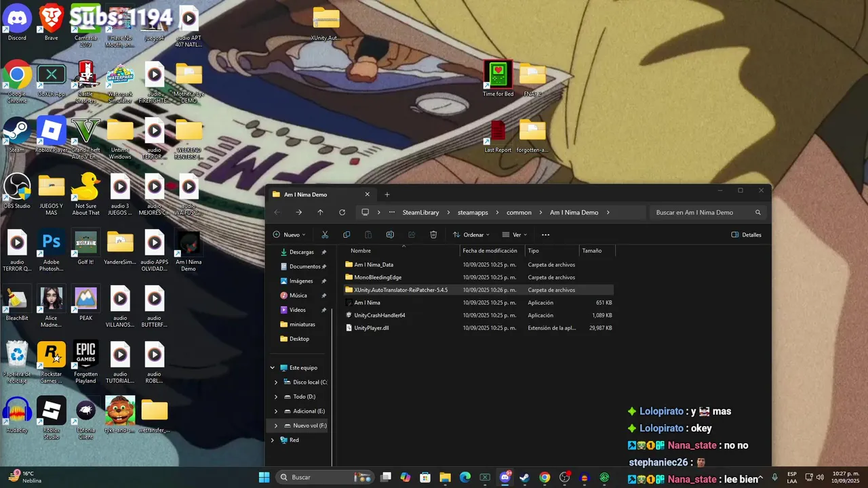Add a new File Explorer tab
This screenshot has width=868, height=488.
tap(387, 195)
